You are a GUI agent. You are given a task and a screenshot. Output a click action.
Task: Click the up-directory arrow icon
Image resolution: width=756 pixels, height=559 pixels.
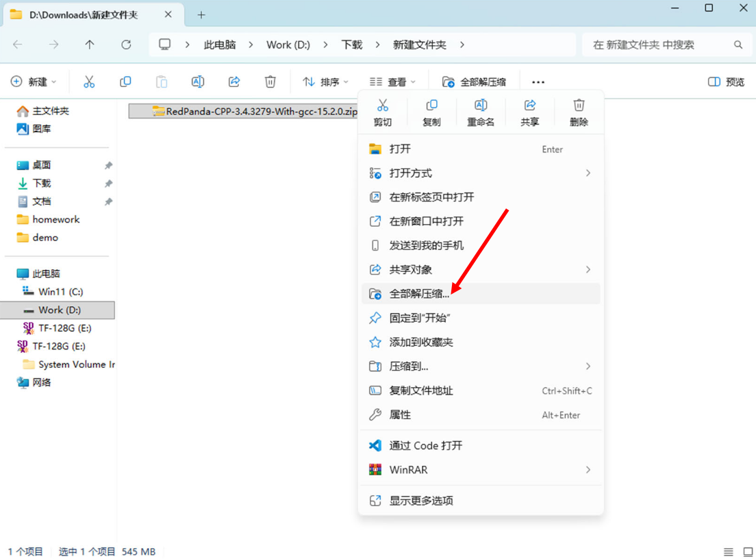[90, 45]
